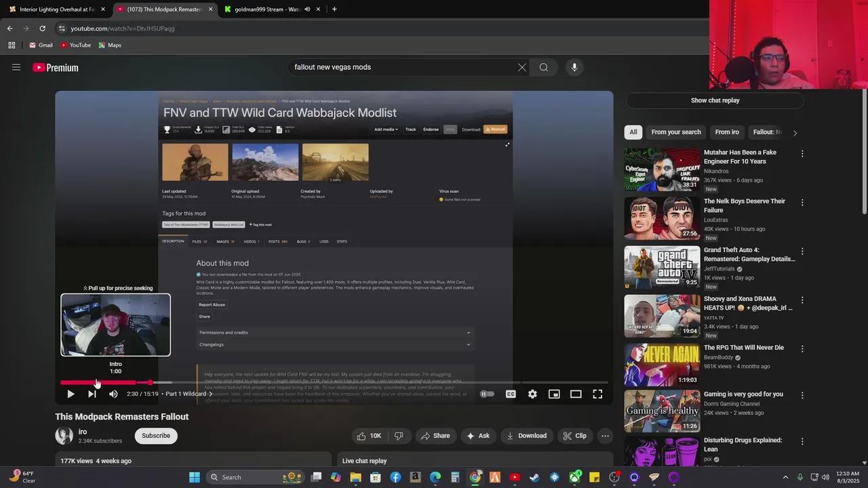Show hidden tray icons chevron
Screen dimensions: 868x488
click(x=785, y=477)
